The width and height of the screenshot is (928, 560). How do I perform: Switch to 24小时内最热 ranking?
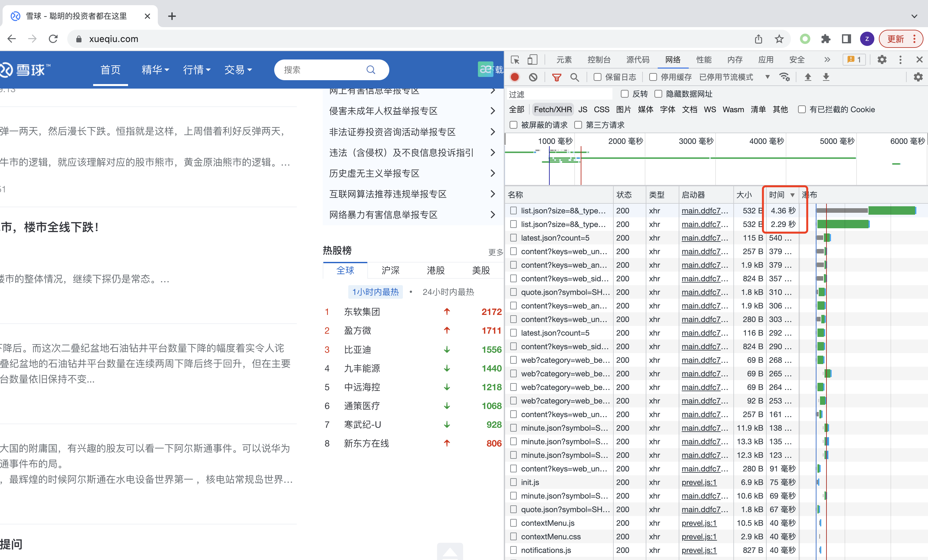(x=448, y=292)
